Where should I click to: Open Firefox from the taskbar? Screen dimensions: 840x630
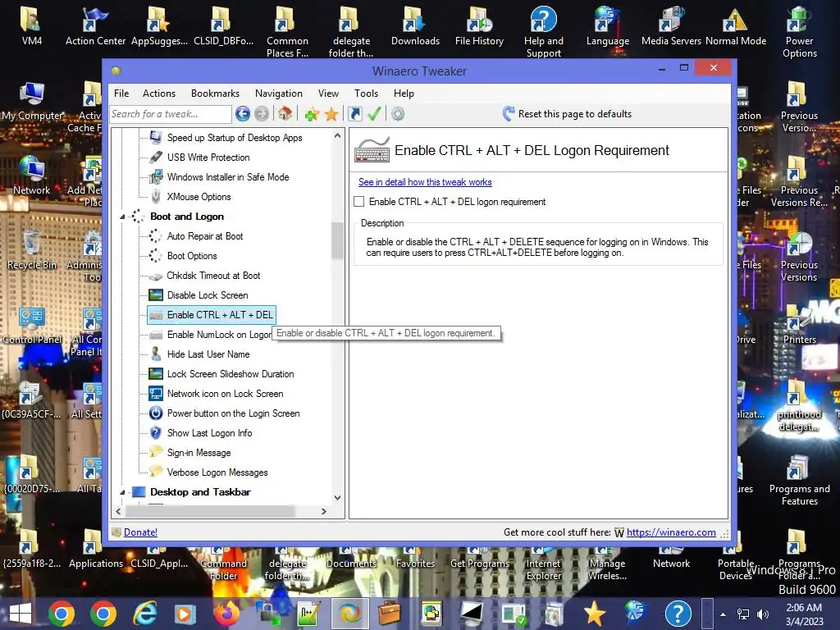(x=226, y=614)
